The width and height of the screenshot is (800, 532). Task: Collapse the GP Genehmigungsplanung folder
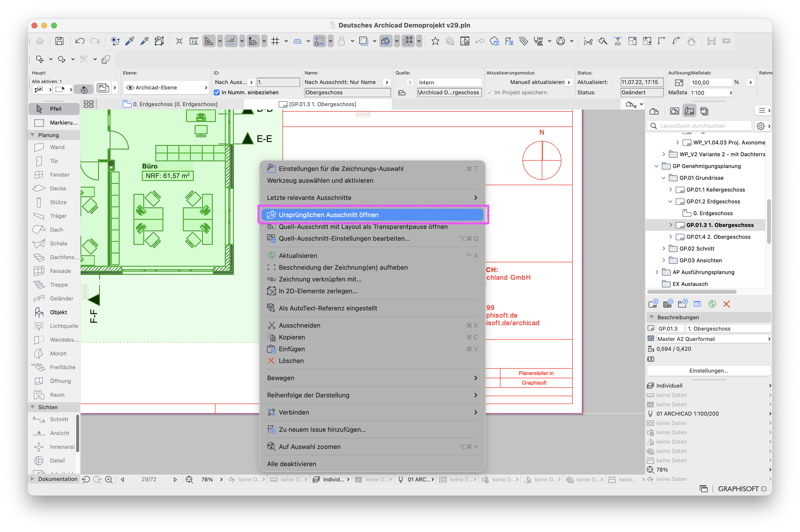click(657, 166)
